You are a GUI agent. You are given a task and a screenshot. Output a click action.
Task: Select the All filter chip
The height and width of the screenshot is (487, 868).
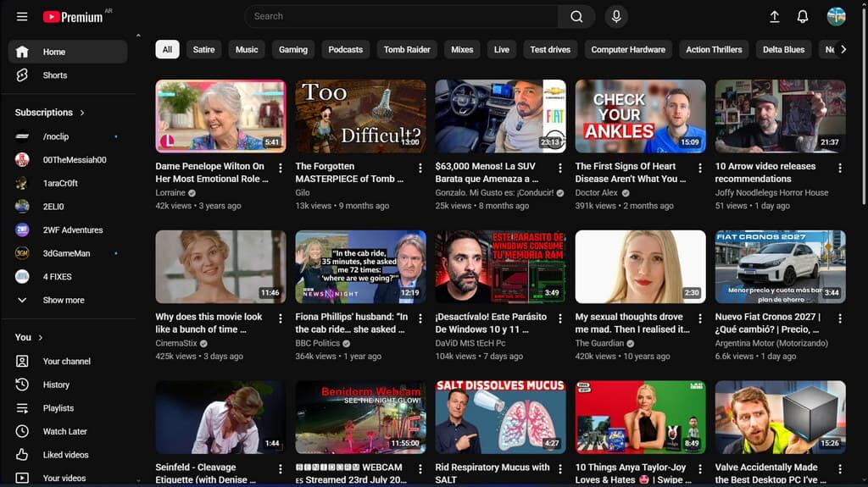tap(167, 49)
